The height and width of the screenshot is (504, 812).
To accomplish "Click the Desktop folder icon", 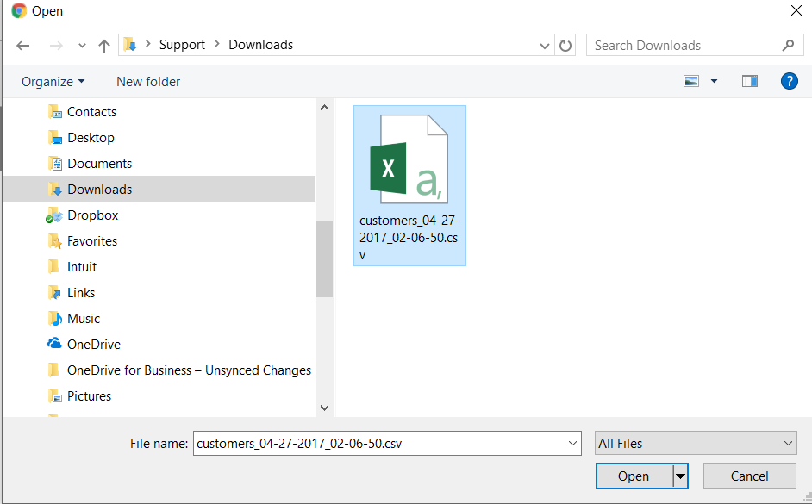I will point(55,137).
